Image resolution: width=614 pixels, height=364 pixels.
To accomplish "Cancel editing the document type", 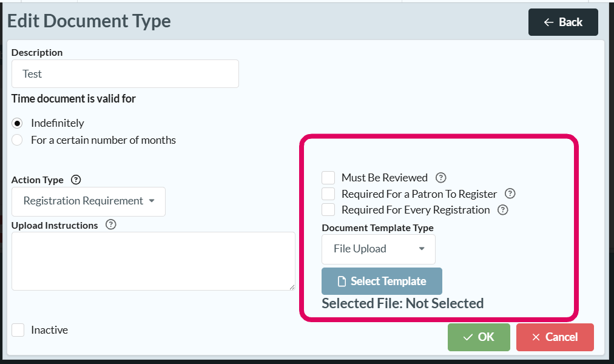I will [555, 337].
